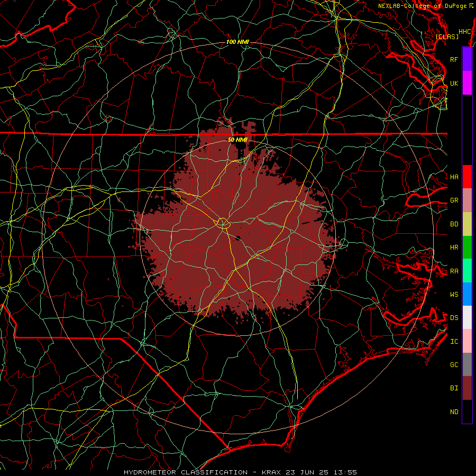Click the IC legend label
This screenshot has width=476, height=476.
click(454, 342)
